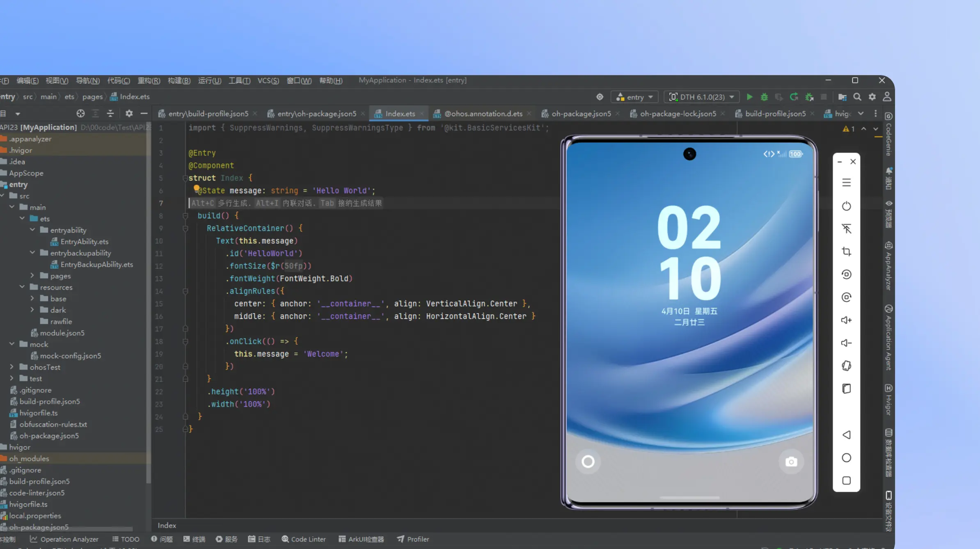Tap emulator back triangle navigation button
Viewport: 980px width, 549px height.
[846, 435]
